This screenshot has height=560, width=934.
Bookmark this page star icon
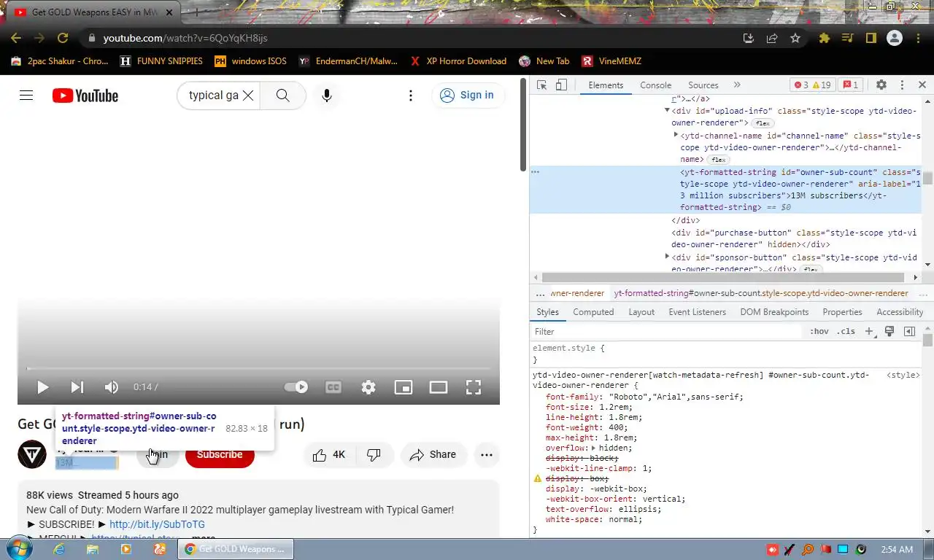pos(795,38)
